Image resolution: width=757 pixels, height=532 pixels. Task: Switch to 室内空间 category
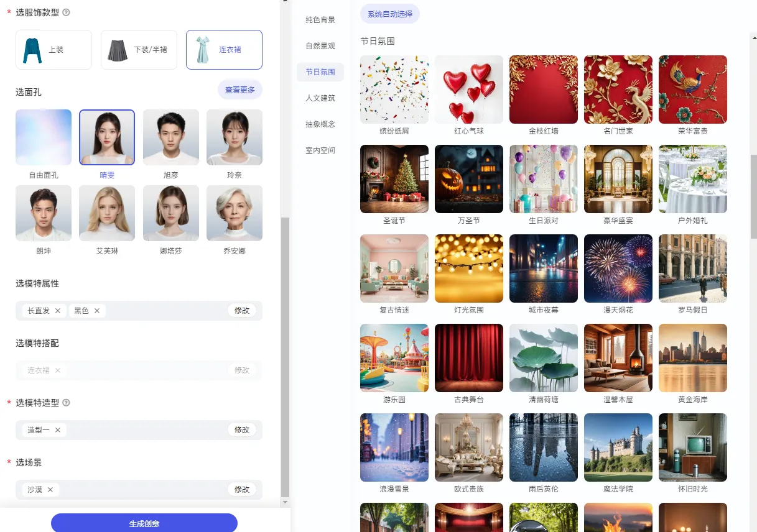(320, 150)
